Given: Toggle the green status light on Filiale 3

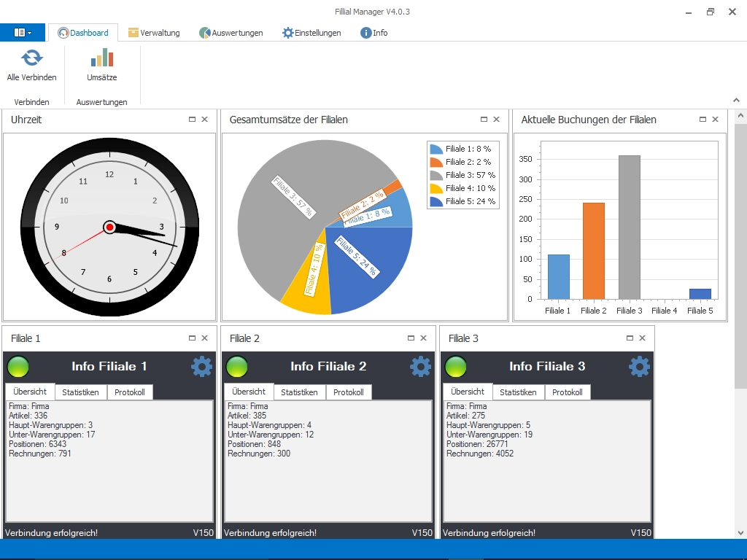Looking at the screenshot, I should [456, 367].
